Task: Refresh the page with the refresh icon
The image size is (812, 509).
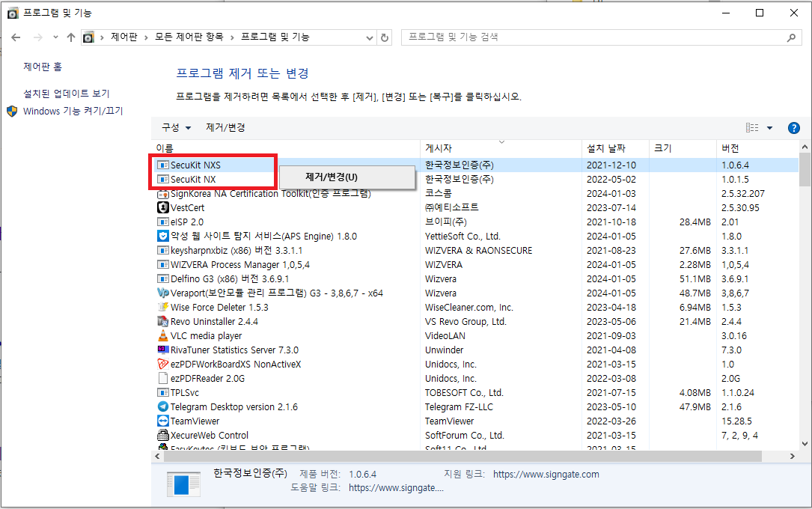Action: [384, 37]
